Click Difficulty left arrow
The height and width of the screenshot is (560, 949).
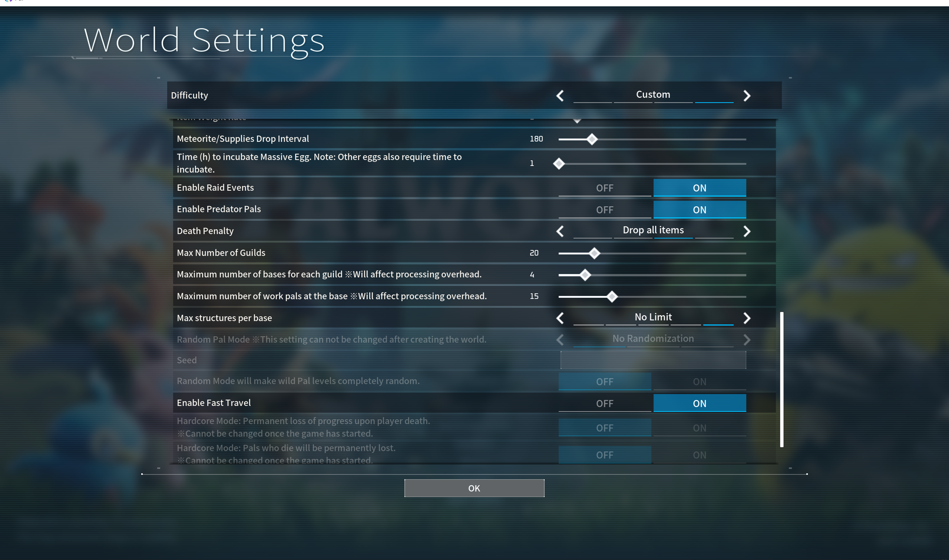(560, 96)
